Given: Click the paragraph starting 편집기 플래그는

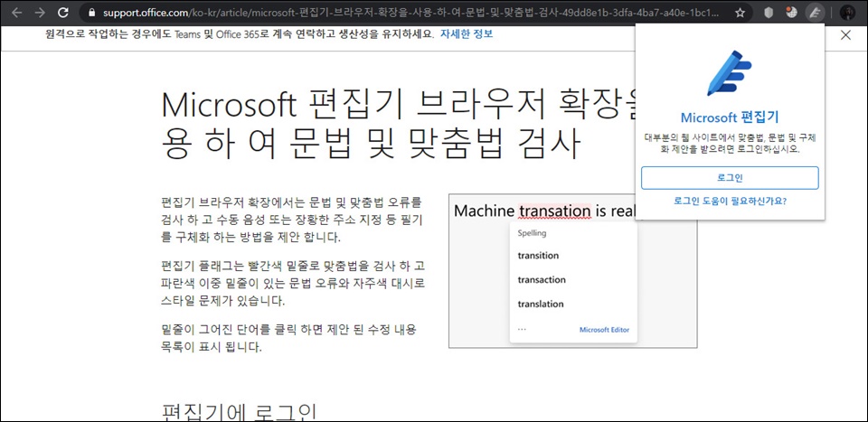Looking at the screenshot, I should 293,283.
